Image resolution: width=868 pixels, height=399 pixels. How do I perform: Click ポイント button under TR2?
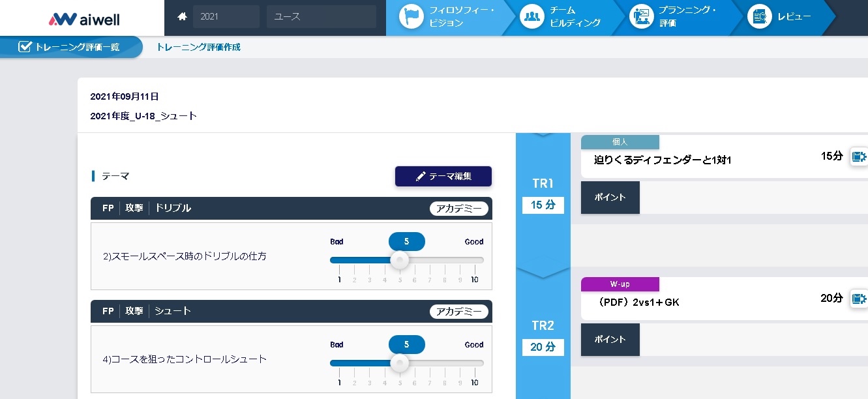click(610, 340)
